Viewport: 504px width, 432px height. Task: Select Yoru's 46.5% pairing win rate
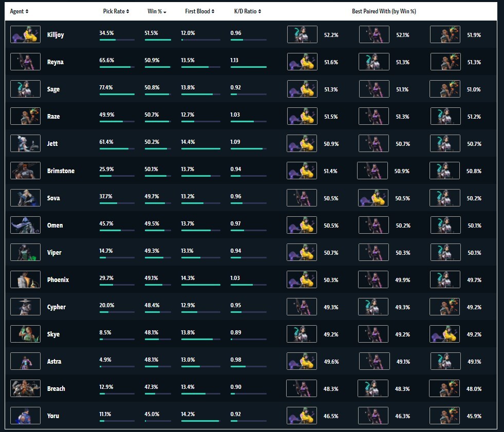point(331,416)
